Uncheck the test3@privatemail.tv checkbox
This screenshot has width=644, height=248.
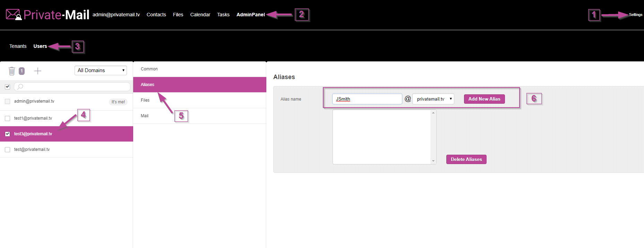pos(8,134)
